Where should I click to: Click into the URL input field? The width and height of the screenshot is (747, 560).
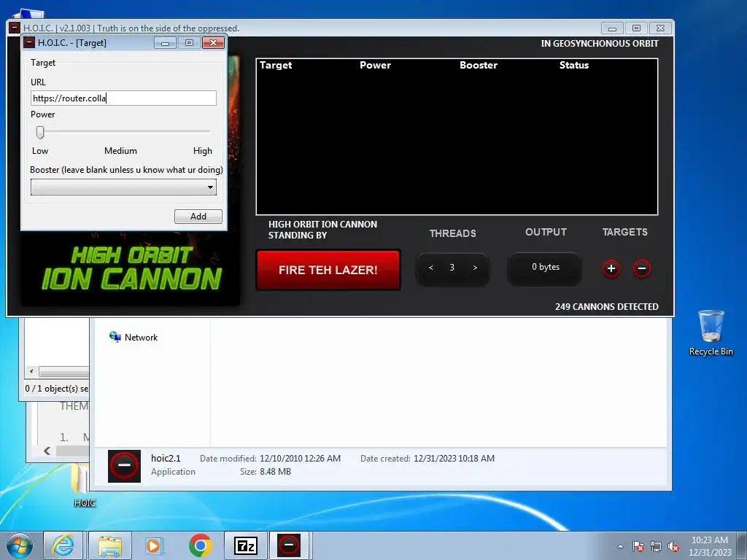click(x=123, y=98)
